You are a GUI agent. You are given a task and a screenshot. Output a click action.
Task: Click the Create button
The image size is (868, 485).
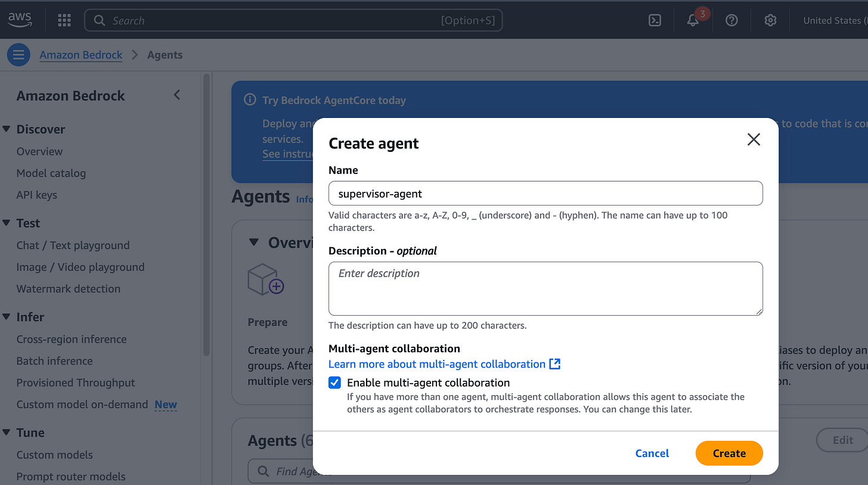729,453
